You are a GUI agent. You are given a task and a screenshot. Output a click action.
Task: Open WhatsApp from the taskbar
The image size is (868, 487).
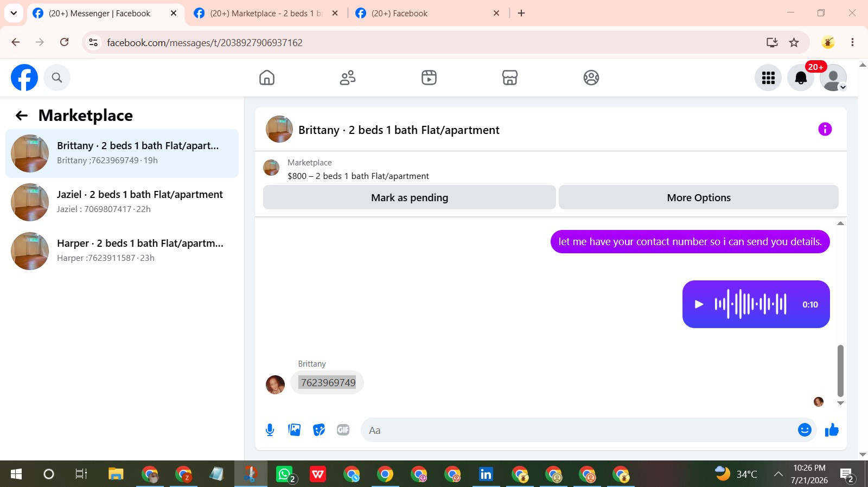coord(285,475)
